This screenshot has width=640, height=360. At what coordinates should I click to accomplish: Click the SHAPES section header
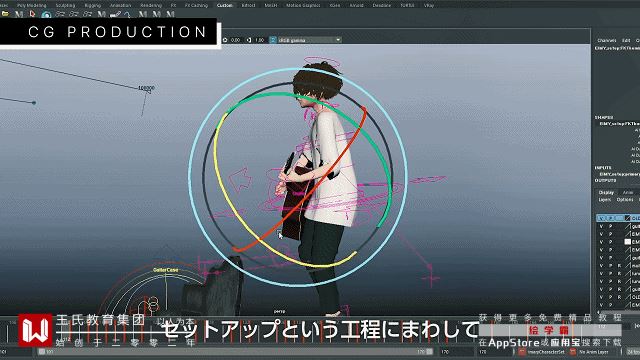(x=604, y=118)
